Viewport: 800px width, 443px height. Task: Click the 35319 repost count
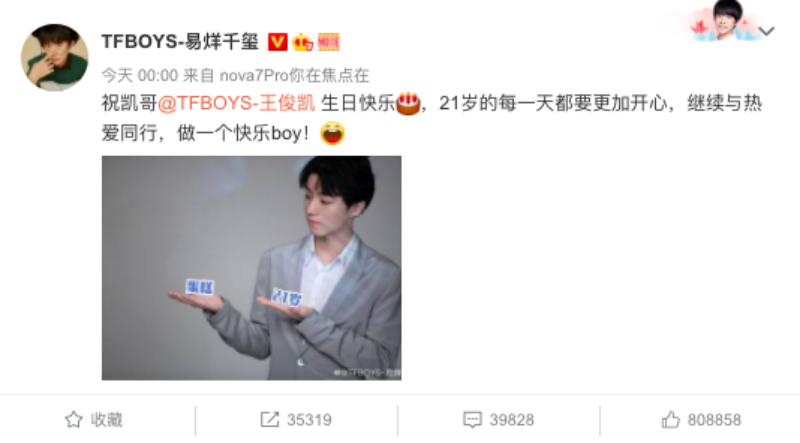309,420
